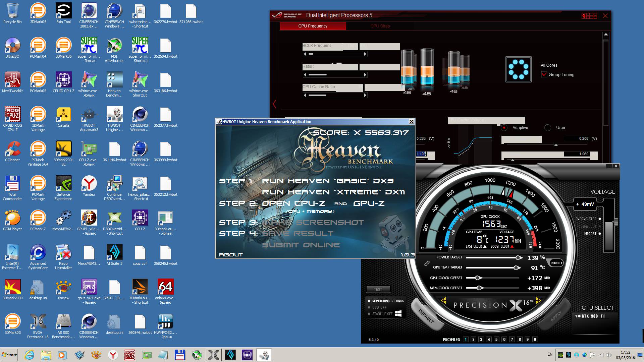The width and height of the screenshot is (644, 362).
Task: Click the scroll up arrow in DIP5 window
Action: 606,35
